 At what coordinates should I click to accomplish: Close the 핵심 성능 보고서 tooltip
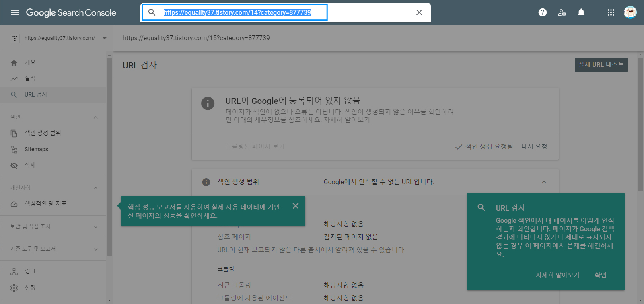(296, 206)
